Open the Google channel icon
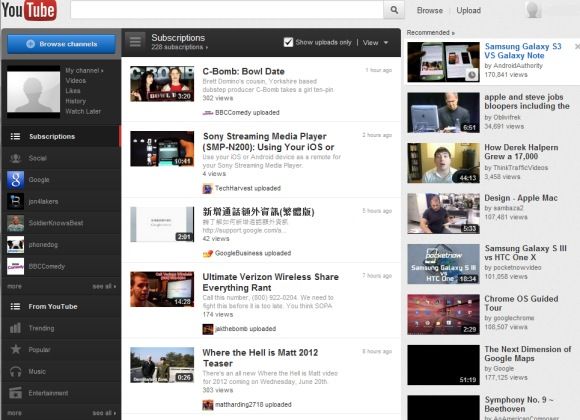Viewport: 580px width, 420px height. coord(16,180)
